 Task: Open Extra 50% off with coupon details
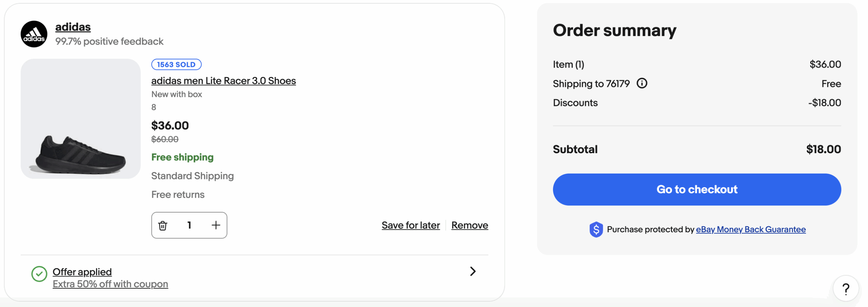pos(110,284)
